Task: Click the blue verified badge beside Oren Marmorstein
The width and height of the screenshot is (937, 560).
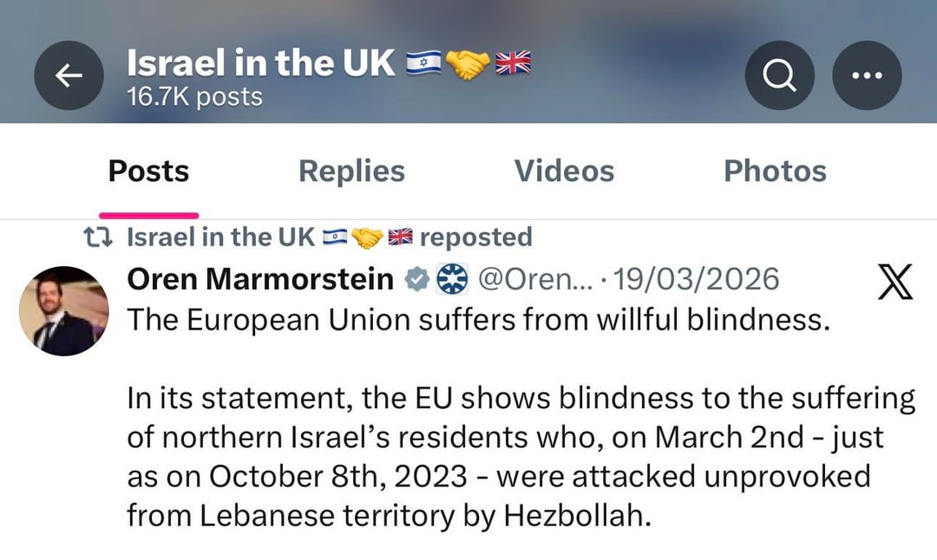Action: 416,279
